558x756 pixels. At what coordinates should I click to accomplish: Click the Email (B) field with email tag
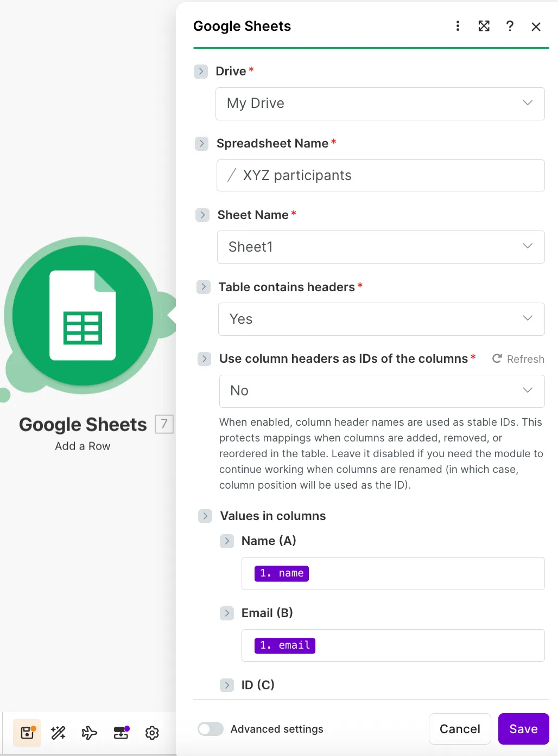(x=393, y=645)
